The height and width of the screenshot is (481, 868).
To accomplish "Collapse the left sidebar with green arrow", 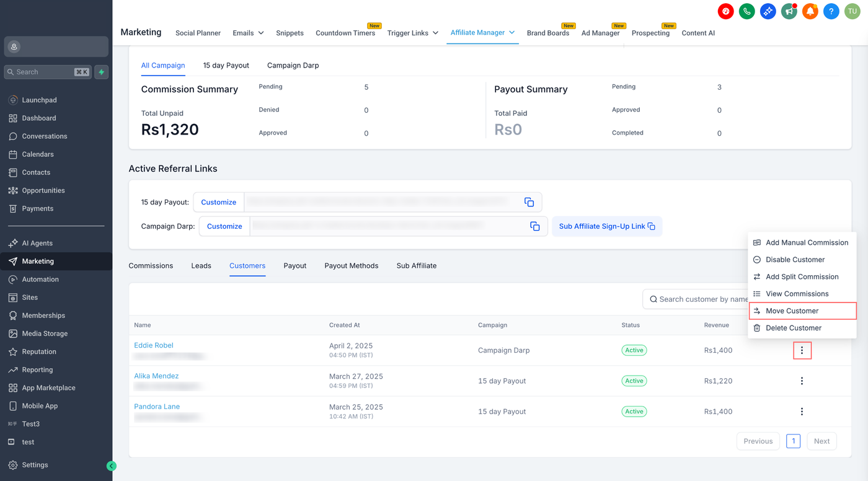I will (111, 466).
